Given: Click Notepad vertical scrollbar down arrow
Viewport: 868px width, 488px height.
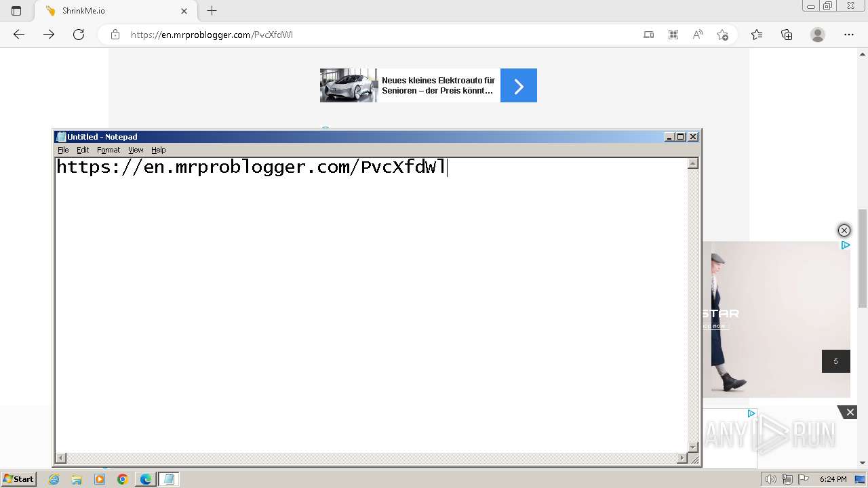Looking at the screenshot, I should pyautogui.click(x=693, y=447).
